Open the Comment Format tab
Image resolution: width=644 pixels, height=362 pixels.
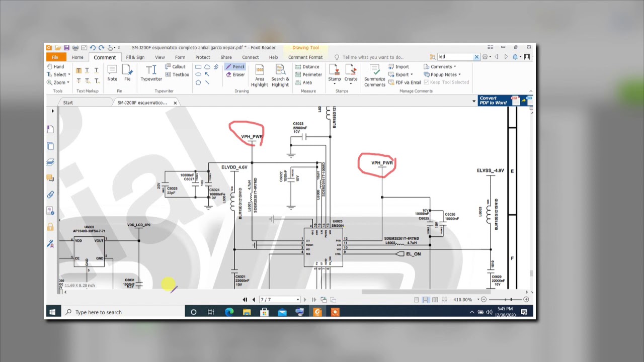305,57
